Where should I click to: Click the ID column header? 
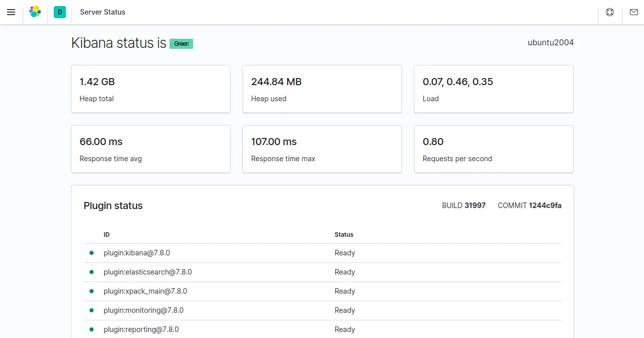107,235
